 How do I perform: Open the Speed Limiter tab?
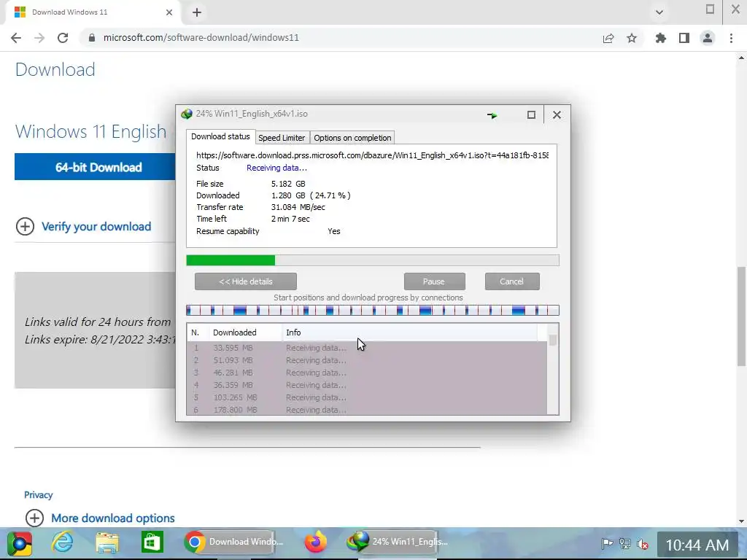(282, 138)
